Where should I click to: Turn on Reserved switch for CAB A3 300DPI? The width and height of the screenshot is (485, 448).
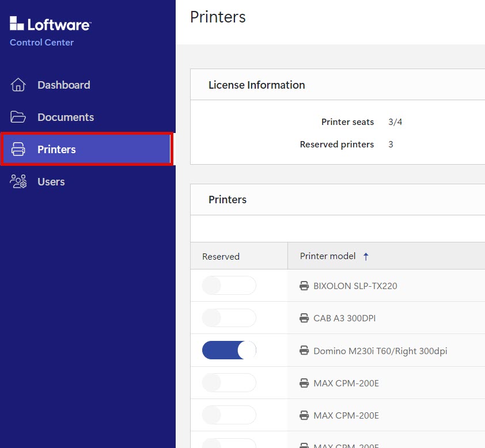point(229,318)
